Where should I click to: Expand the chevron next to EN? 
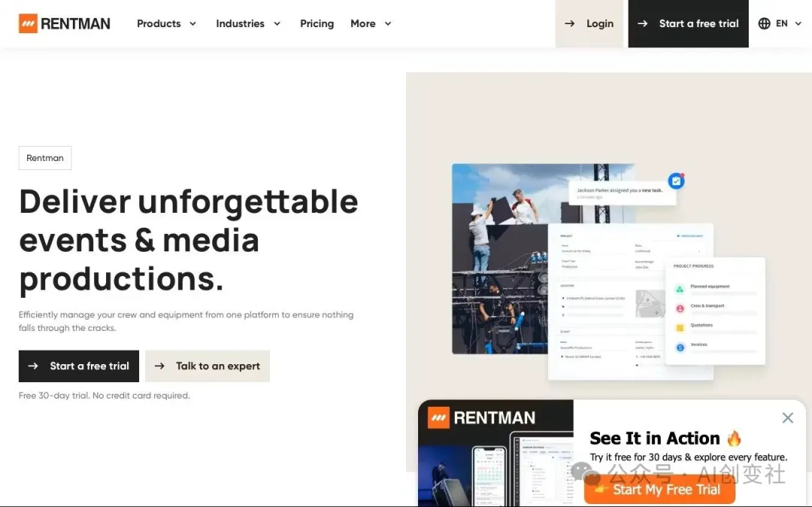(798, 24)
